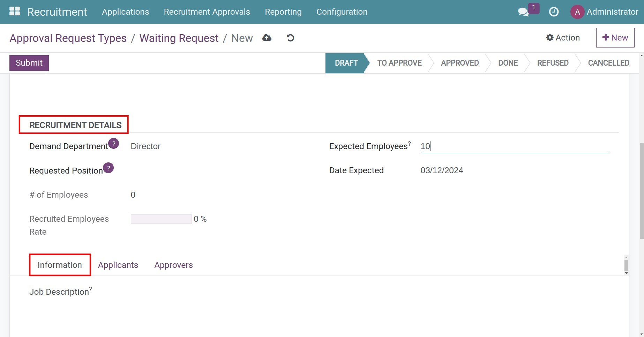644x337 pixels.
Task: Click the Demand Department help icon
Action: coord(113,143)
